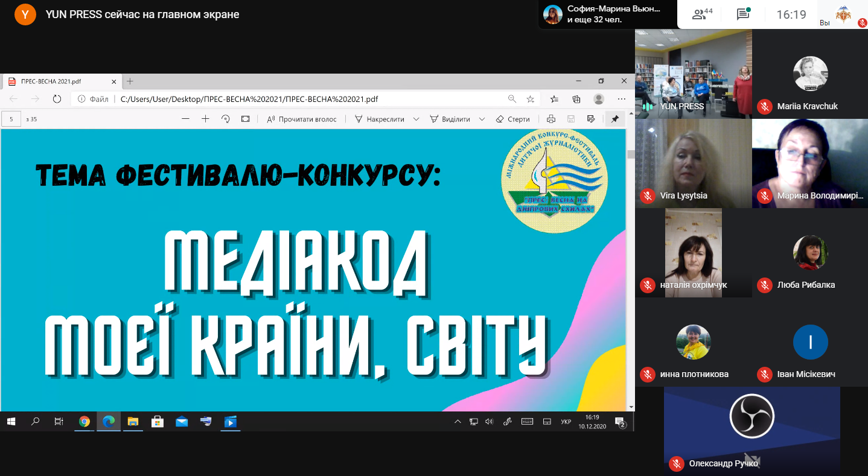Viewport: 868px width, 476px height.
Task: Zoom out the PDF with minus icon
Action: click(x=185, y=119)
